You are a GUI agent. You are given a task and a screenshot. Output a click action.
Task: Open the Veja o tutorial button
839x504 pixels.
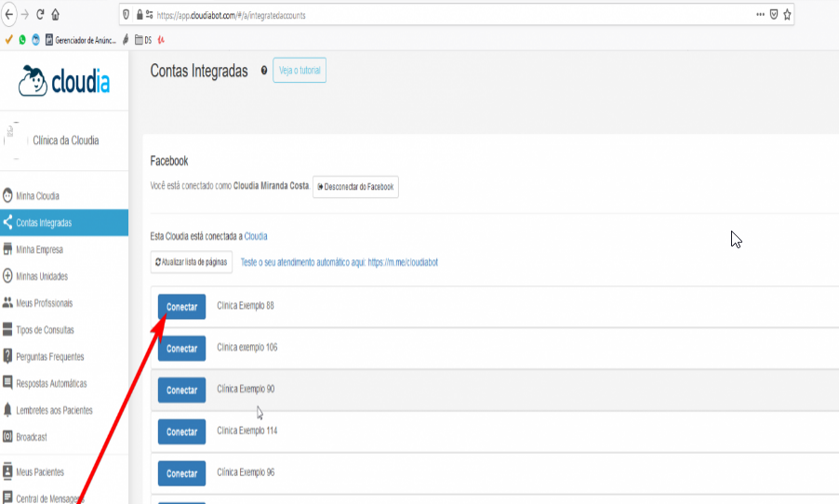300,70
